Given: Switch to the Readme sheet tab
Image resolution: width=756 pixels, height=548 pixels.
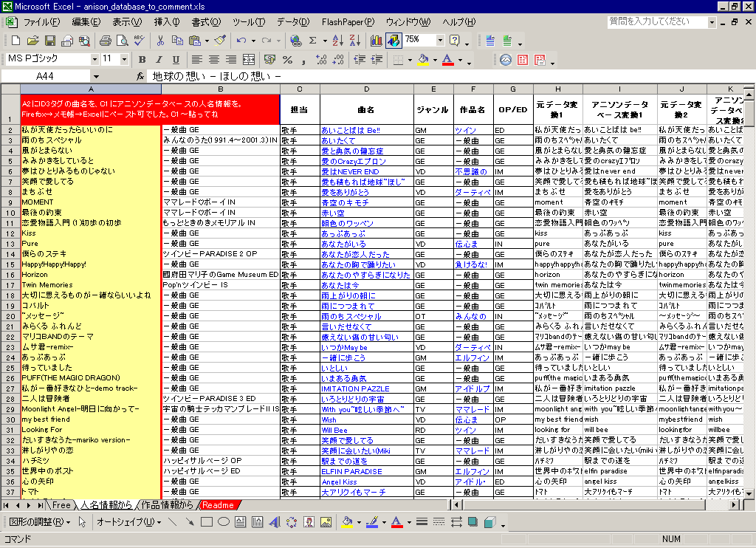Looking at the screenshot, I should coord(218,505).
